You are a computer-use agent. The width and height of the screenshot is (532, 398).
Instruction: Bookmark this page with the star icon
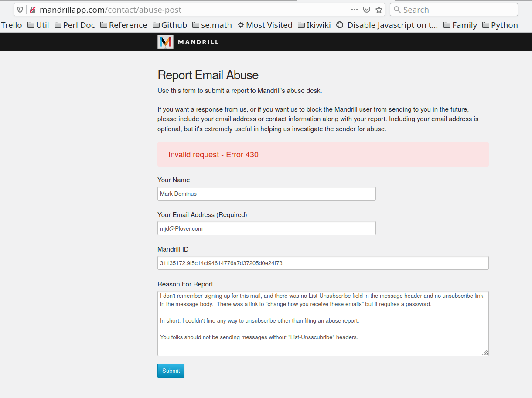[x=379, y=10]
